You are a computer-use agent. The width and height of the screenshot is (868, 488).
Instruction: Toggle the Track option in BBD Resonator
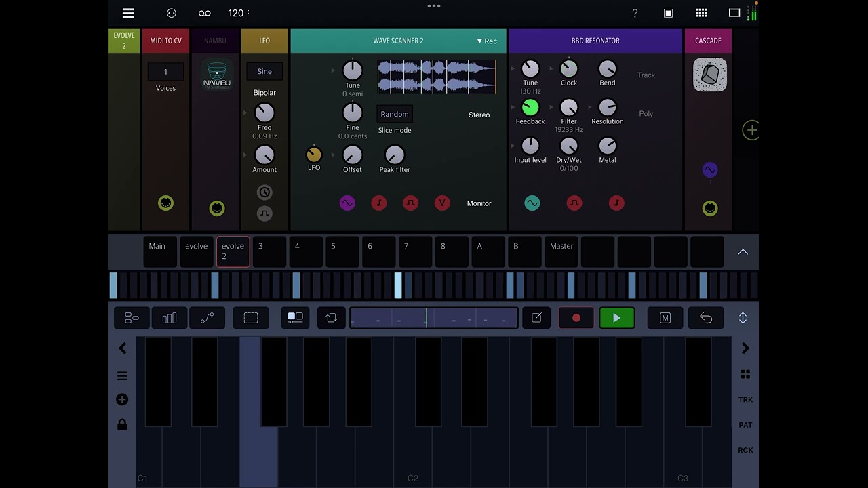646,75
